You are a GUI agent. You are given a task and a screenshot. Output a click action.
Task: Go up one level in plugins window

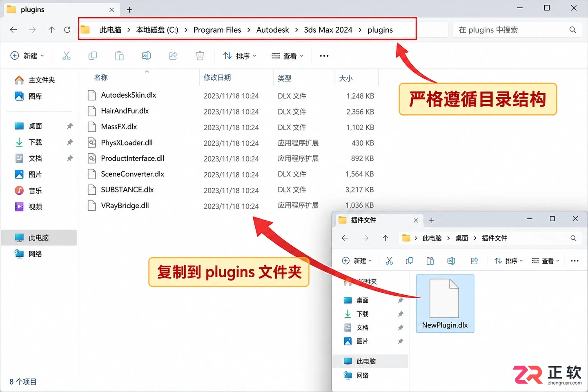coord(51,30)
